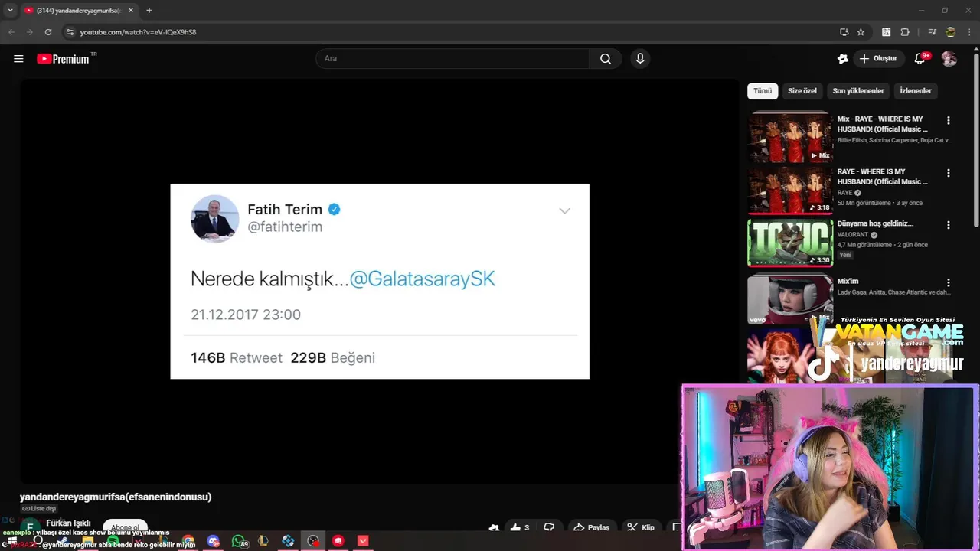The image size is (980, 551).
Task: Open a new browser tab
Action: pyautogui.click(x=149, y=11)
